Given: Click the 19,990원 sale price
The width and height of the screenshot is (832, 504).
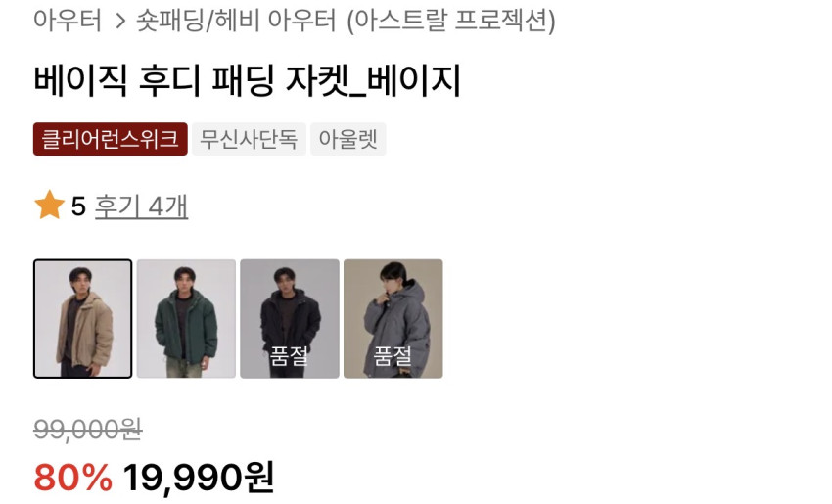Looking at the screenshot, I should tap(199, 477).
